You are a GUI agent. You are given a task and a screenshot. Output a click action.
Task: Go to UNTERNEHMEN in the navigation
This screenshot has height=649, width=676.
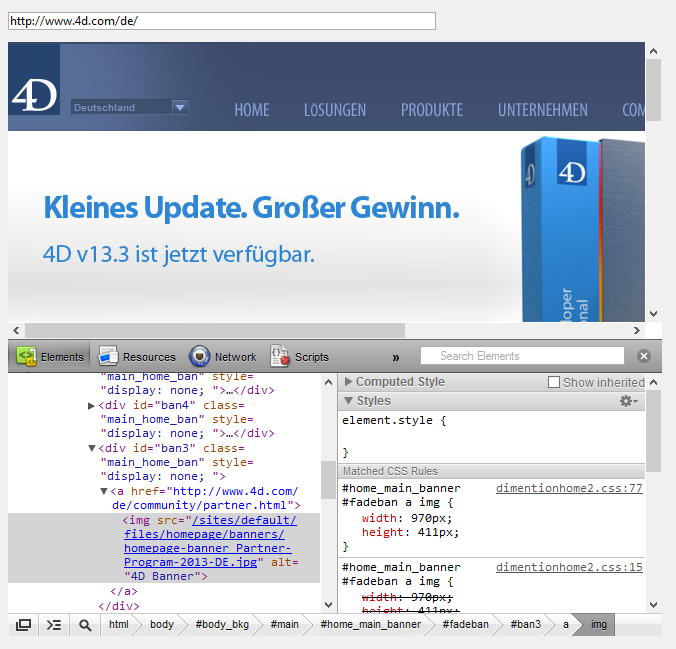coord(543,110)
